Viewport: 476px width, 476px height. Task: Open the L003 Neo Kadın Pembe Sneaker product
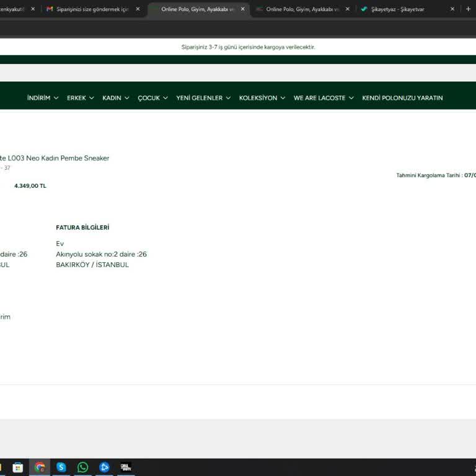(55, 158)
